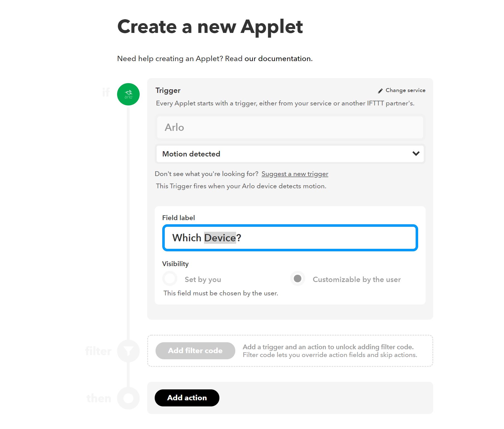
Task: Click the 'then' step label
Action: point(99,398)
